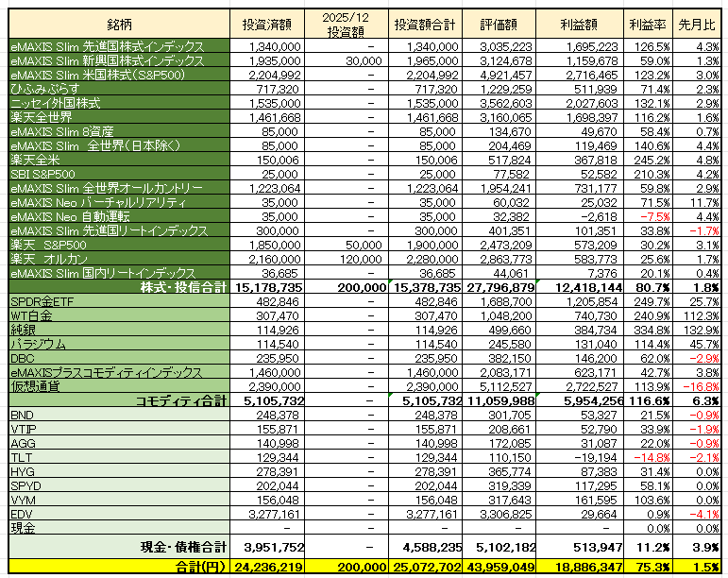Screen dimensions: 728x578
Task: Click the 評価額 column header
Action: (x=499, y=20)
